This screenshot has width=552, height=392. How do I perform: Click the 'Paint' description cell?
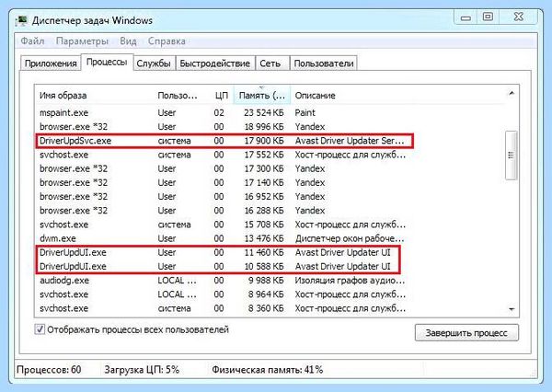pyautogui.click(x=305, y=112)
